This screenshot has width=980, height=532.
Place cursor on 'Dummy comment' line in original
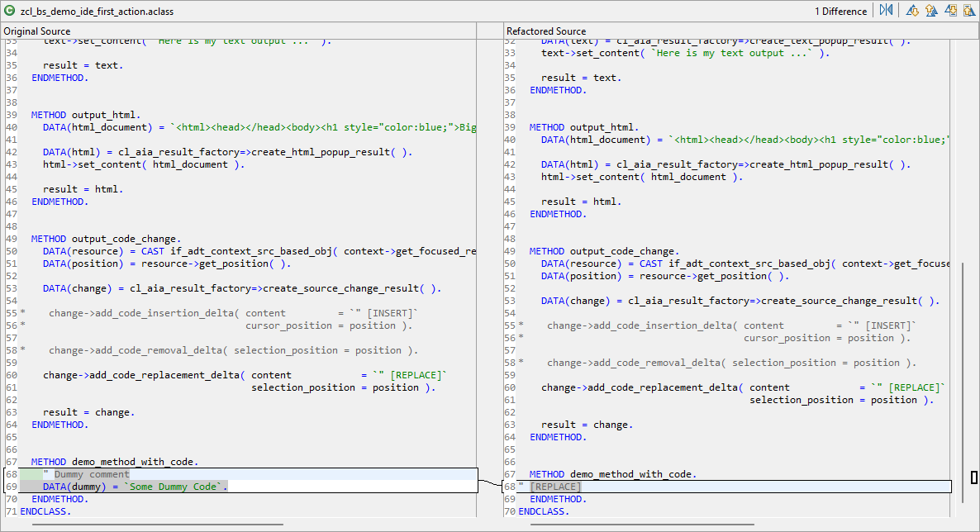tap(91, 474)
